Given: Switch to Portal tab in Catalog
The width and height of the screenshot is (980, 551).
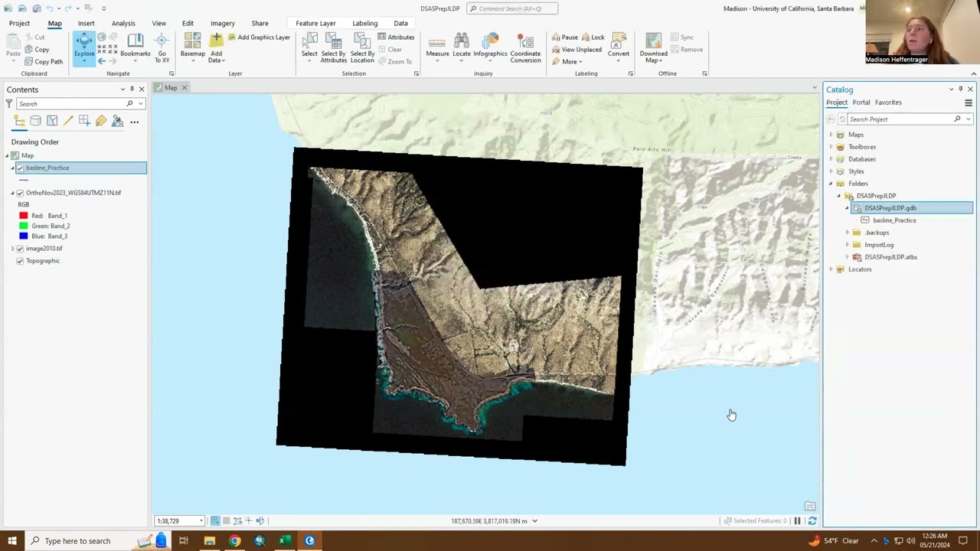Looking at the screenshot, I should [861, 103].
